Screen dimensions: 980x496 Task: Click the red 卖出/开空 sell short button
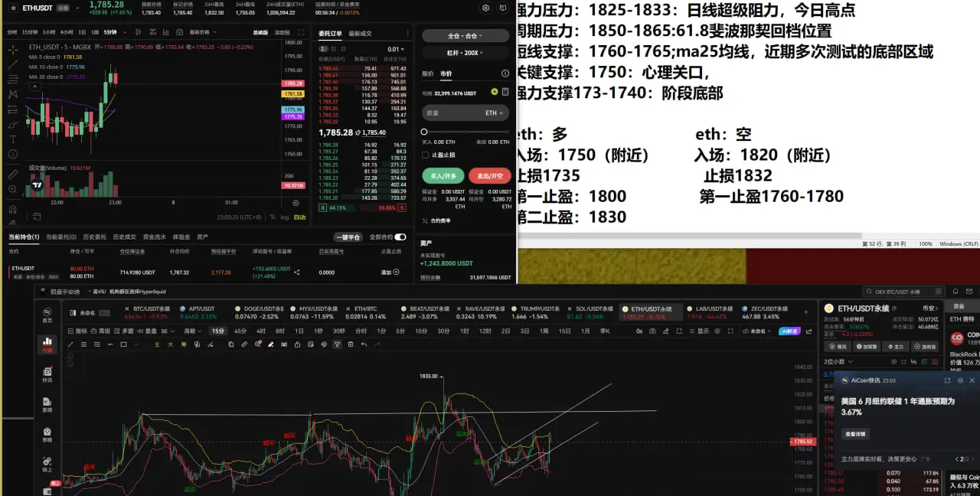coord(489,175)
